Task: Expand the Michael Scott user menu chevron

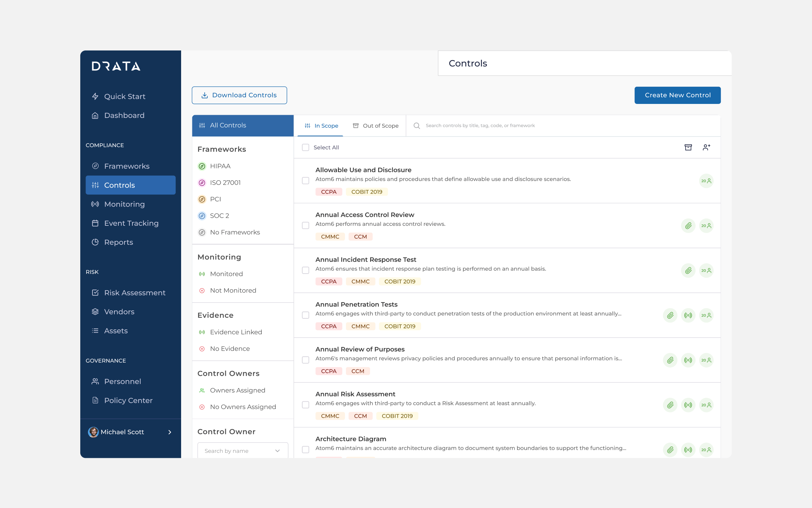Action: pyautogui.click(x=170, y=432)
